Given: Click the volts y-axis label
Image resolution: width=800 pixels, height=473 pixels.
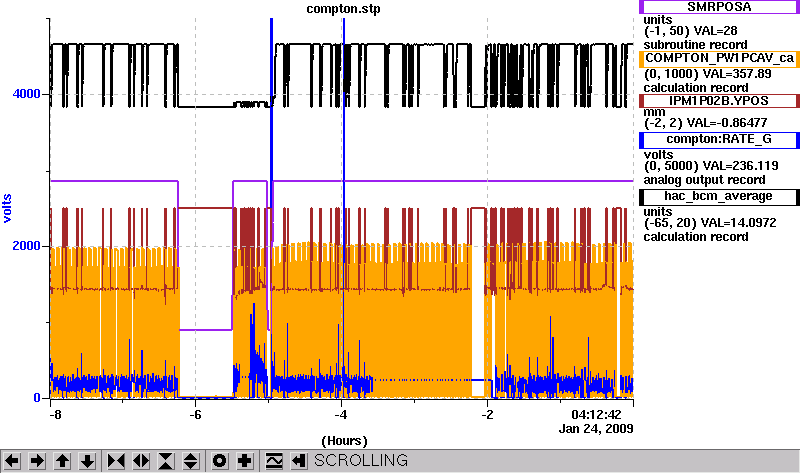Looking at the screenshot, I should click(x=7, y=208).
